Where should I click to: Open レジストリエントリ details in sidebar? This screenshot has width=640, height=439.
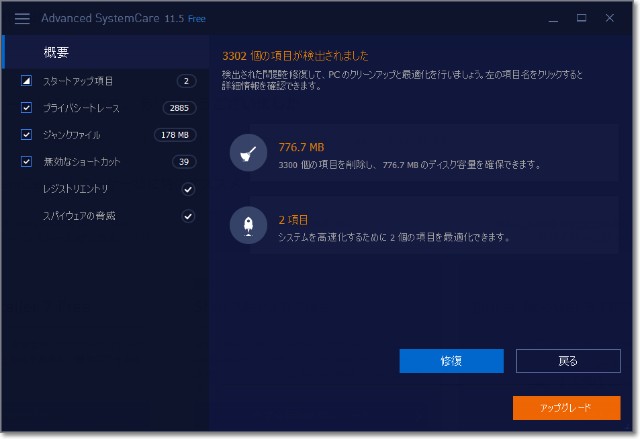pyautogui.click(x=76, y=189)
